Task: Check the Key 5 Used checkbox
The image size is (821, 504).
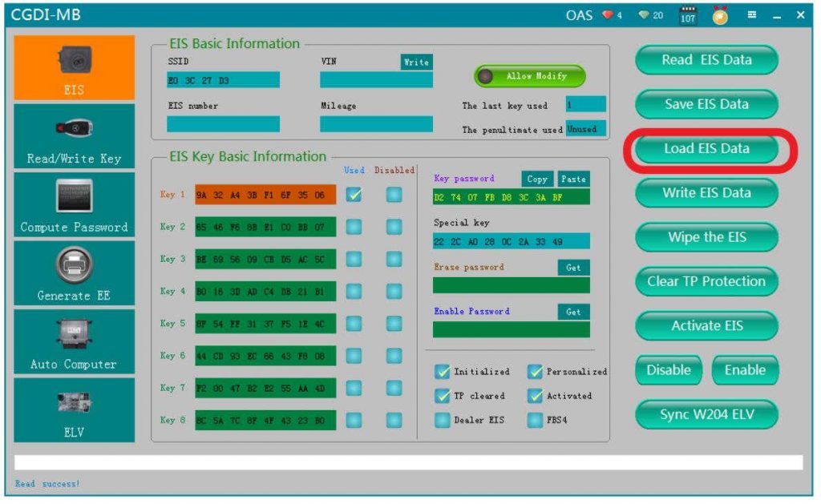Action: click(x=354, y=324)
